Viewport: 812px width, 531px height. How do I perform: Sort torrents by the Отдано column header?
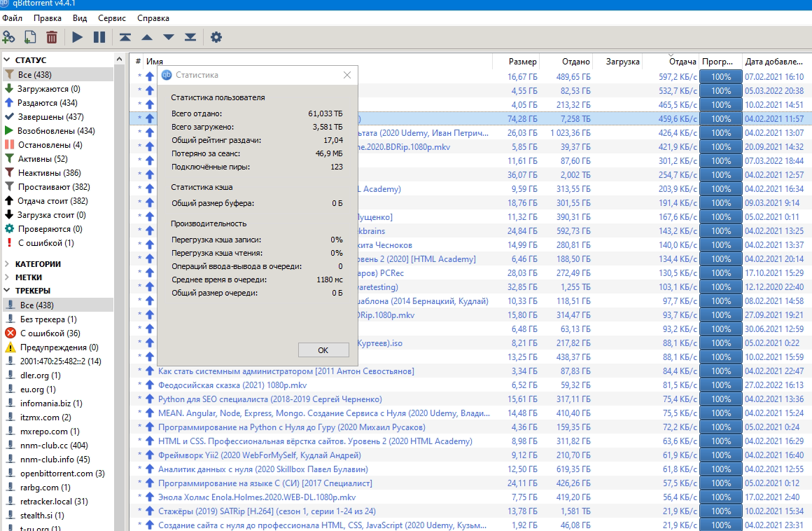pos(566,62)
